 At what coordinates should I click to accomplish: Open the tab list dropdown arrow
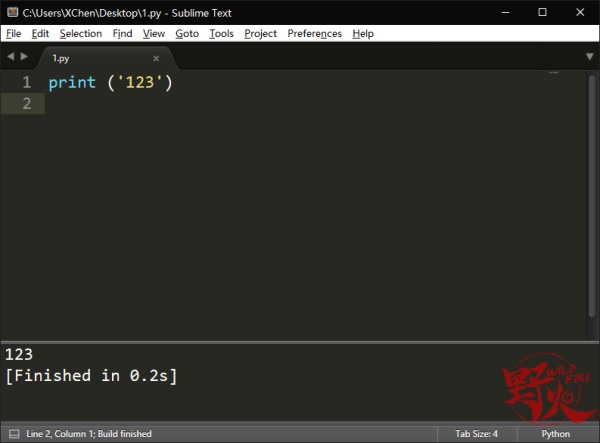590,57
